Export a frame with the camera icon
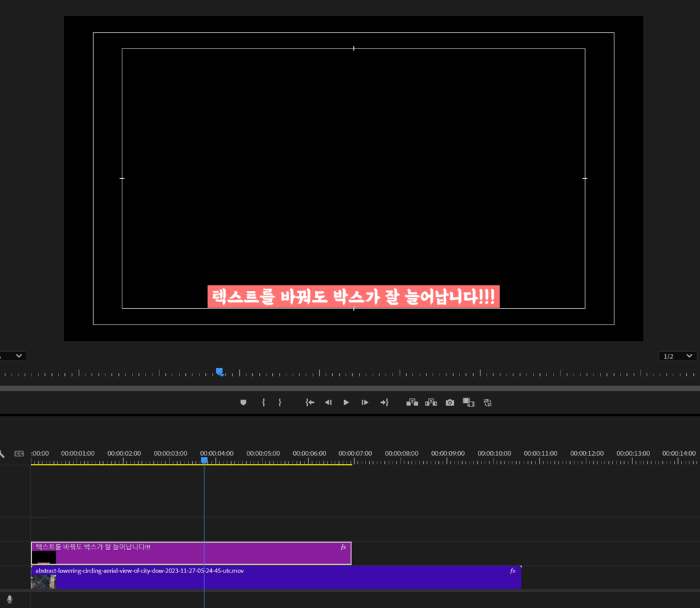Viewport: 700px width, 608px height. (450, 402)
